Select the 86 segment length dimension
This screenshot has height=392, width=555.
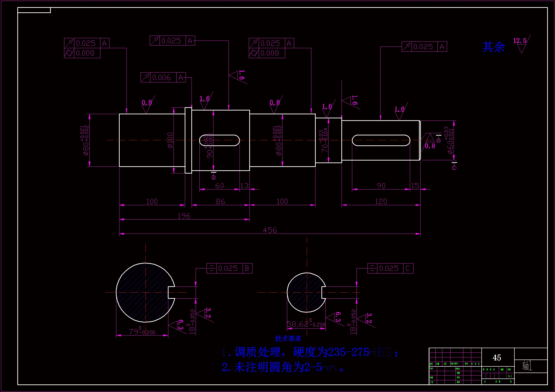pyautogui.click(x=220, y=201)
